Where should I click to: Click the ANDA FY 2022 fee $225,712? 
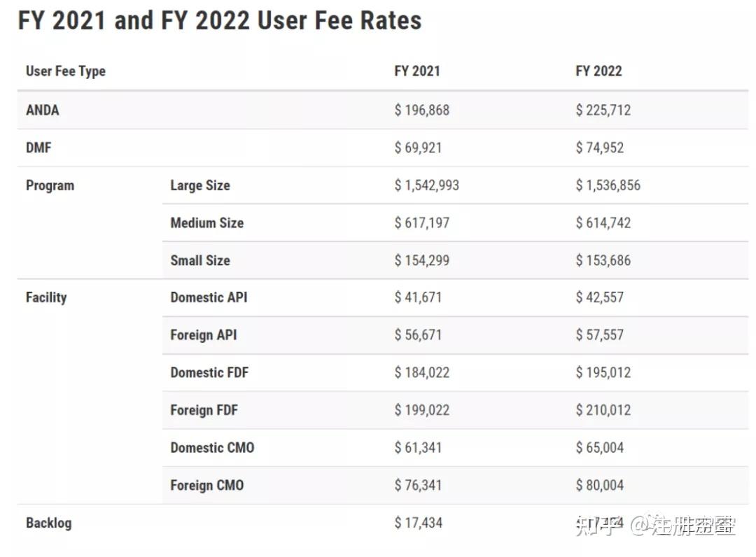point(603,110)
